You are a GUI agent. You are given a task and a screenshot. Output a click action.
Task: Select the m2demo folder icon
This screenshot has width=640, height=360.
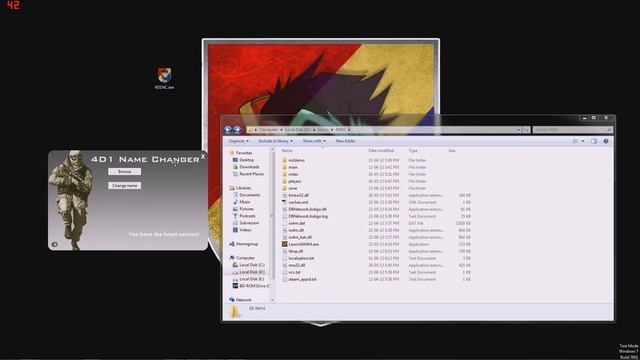click(284, 160)
